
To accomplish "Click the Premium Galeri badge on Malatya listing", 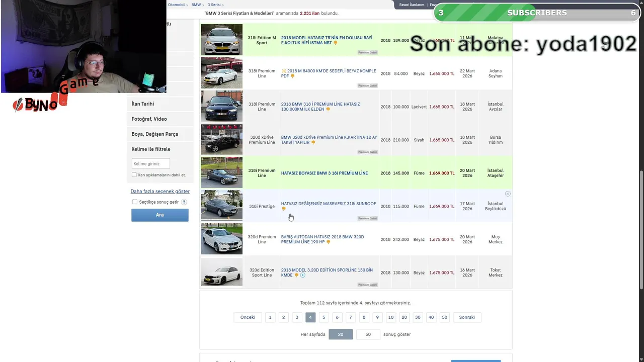I will coord(367,52).
